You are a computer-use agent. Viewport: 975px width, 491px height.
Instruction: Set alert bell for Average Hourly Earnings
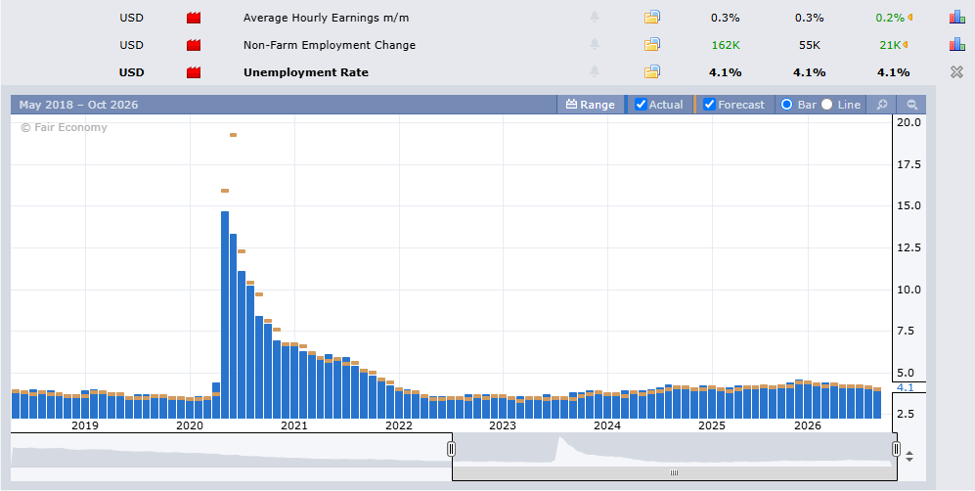click(594, 17)
